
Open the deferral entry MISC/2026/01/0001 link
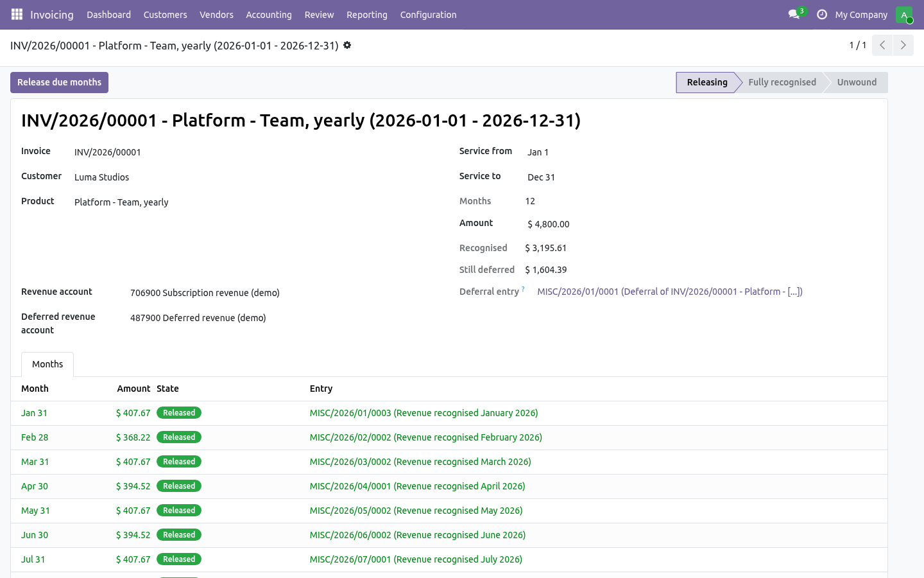(x=670, y=292)
